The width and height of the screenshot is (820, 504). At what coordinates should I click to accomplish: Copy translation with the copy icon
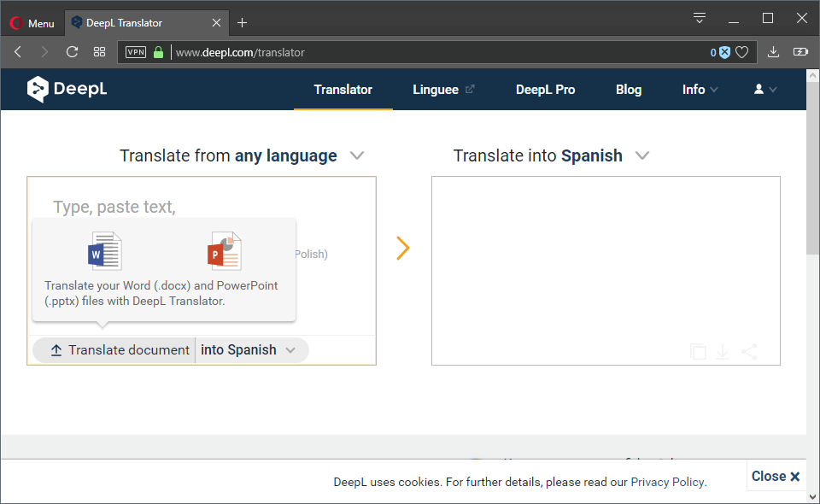coord(698,352)
